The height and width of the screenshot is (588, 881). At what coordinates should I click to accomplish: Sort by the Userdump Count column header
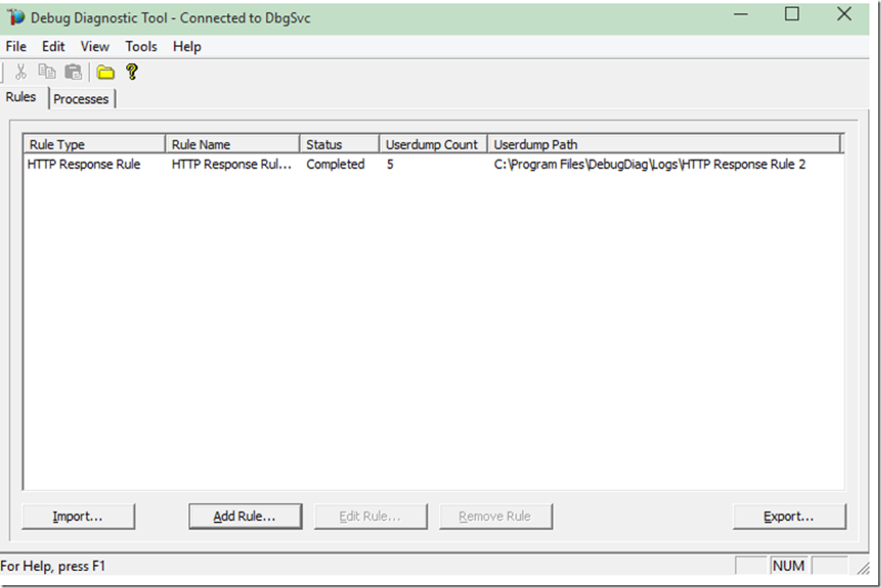pos(433,145)
